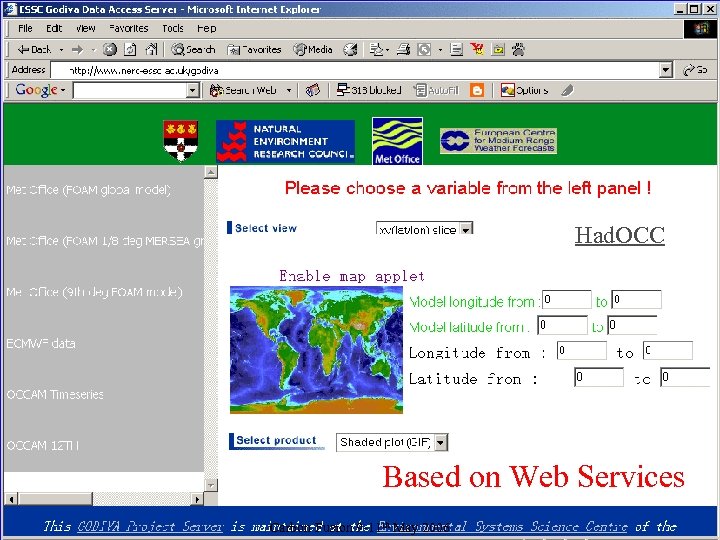Open Google search history dropdown
The image size is (720, 540).
click(x=193, y=90)
